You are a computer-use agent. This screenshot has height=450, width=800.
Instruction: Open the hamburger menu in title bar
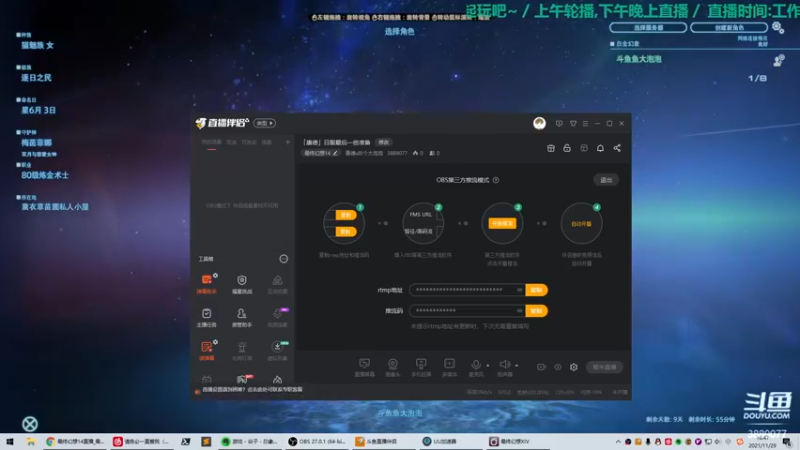[585, 123]
